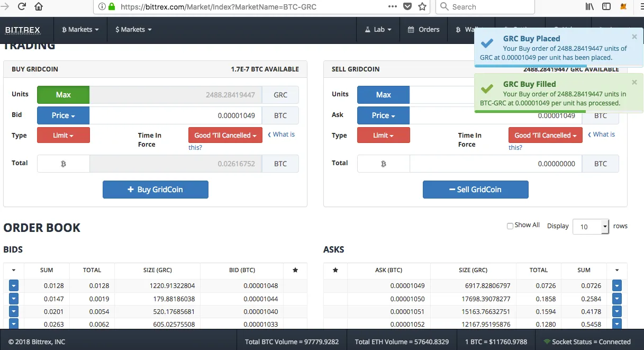
Task: Click the Total BTC Volume footer text
Action: pos(292,342)
